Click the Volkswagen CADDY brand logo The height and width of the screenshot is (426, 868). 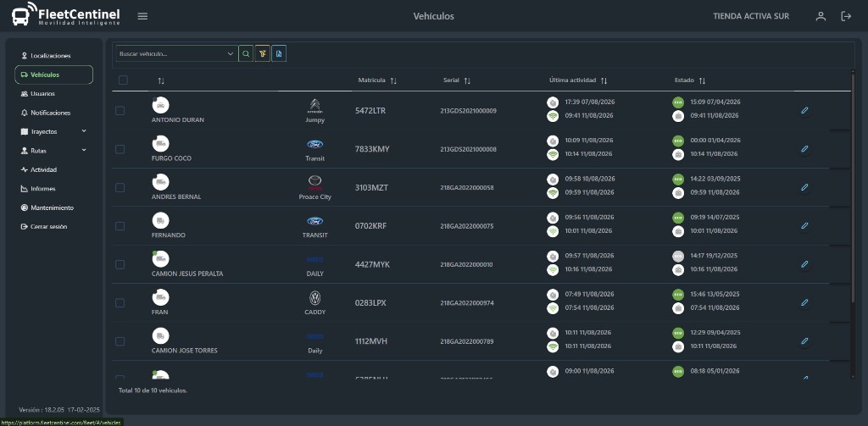(x=315, y=298)
